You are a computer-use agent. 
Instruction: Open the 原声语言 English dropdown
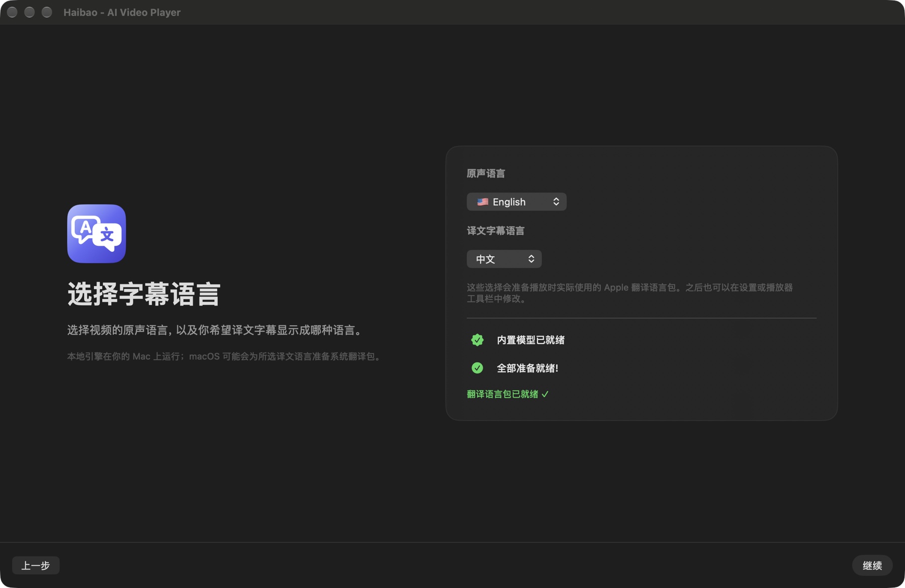coord(516,202)
